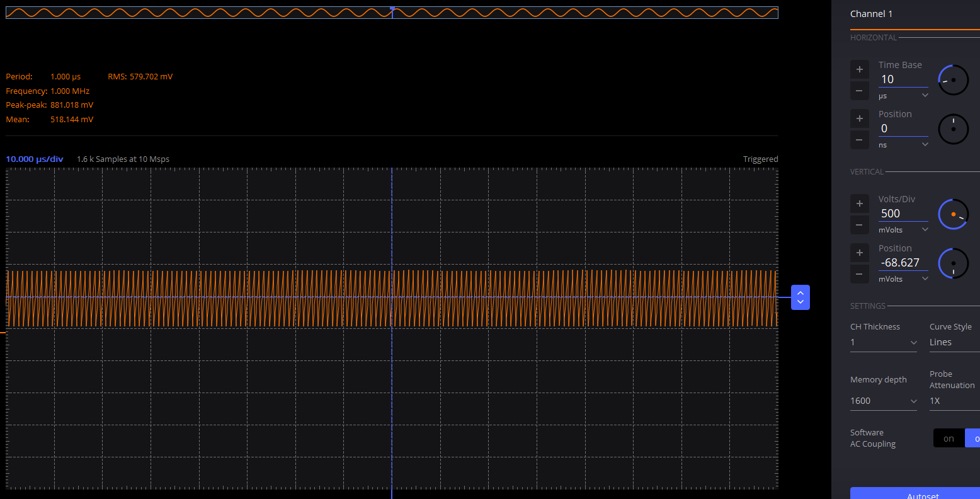
Task: Open the Time Base unit dropdown (µs)
Action: (x=903, y=96)
